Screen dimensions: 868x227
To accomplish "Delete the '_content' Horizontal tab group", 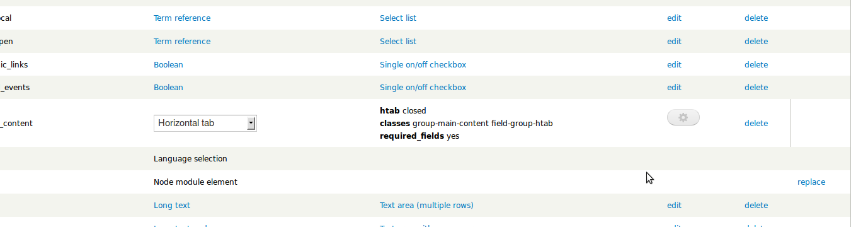I will (756, 124).
